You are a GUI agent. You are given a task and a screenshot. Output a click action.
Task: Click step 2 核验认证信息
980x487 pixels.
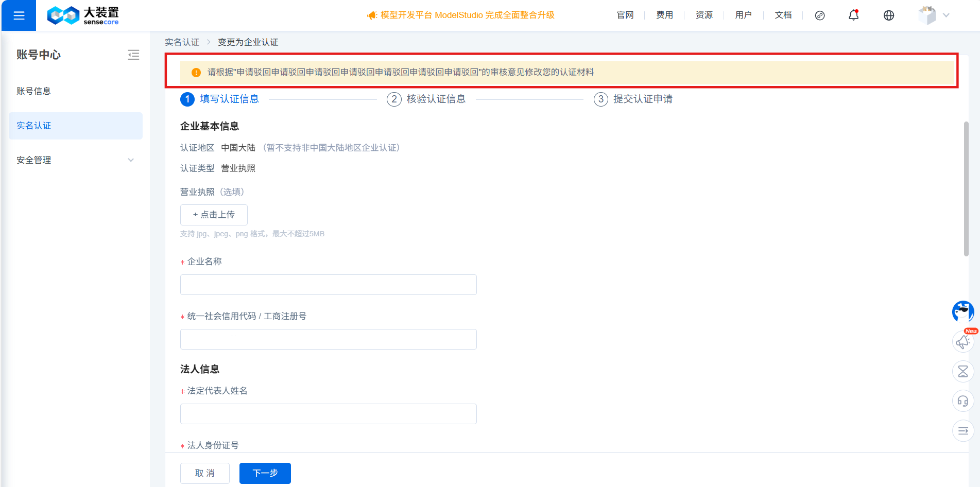coord(426,99)
